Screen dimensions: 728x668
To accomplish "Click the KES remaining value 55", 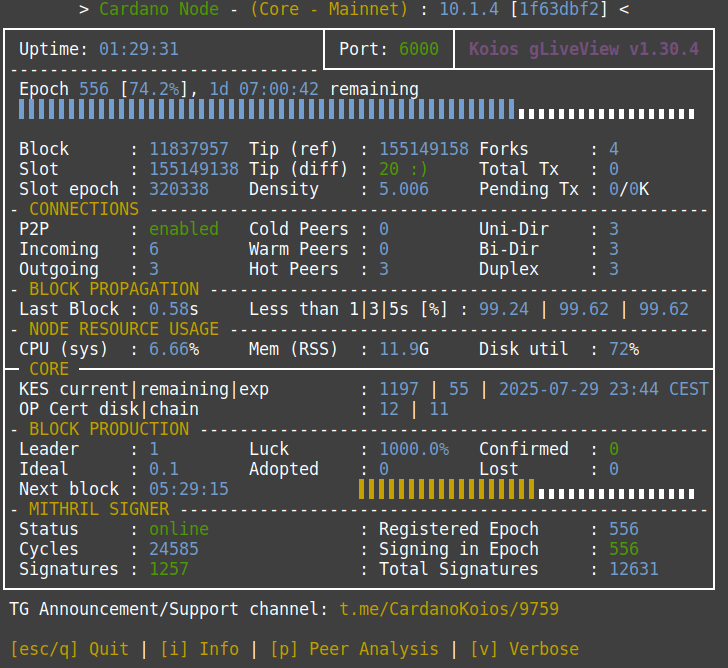I will coord(459,389).
